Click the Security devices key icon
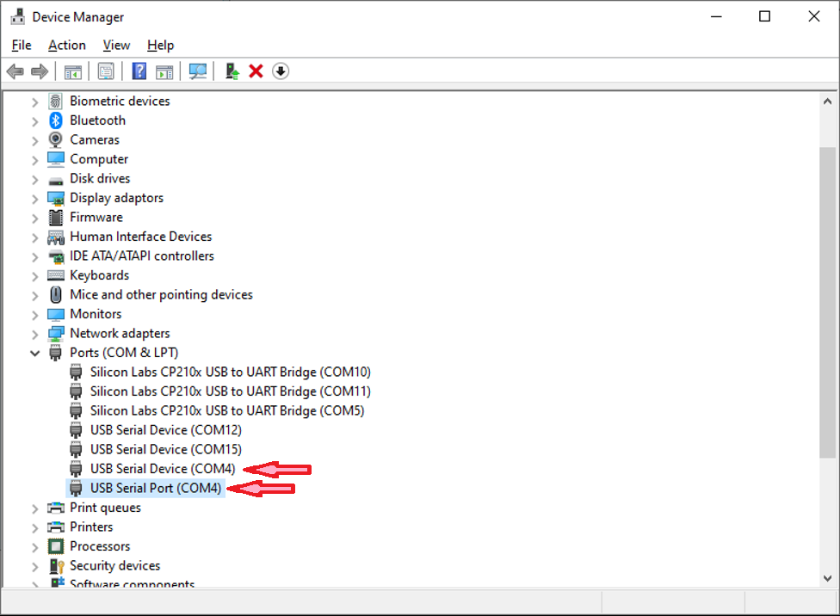This screenshot has width=840, height=616. click(x=56, y=565)
